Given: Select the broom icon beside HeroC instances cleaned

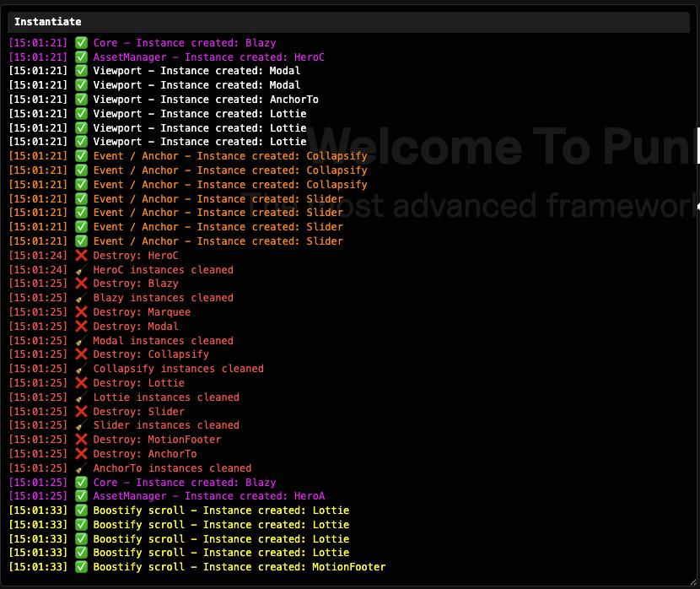Looking at the screenshot, I should [x=81, y=269].
